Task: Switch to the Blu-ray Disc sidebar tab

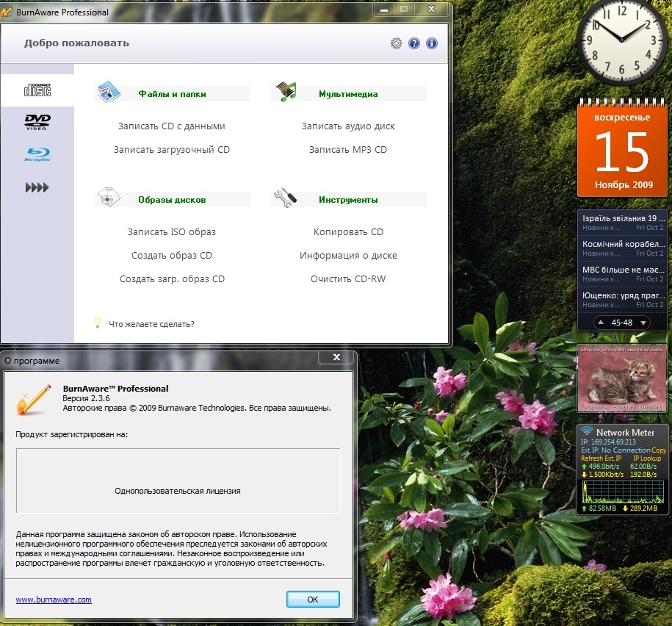Action: click(x=37, y=154)
